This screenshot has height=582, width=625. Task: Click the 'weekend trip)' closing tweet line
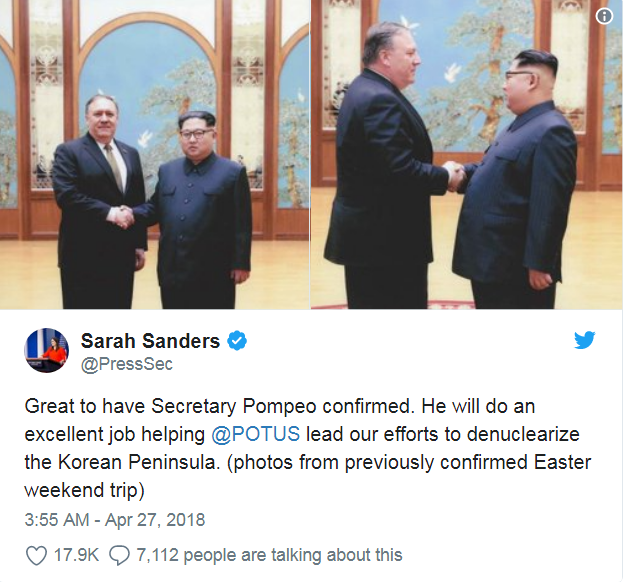[x=84, y=490]
